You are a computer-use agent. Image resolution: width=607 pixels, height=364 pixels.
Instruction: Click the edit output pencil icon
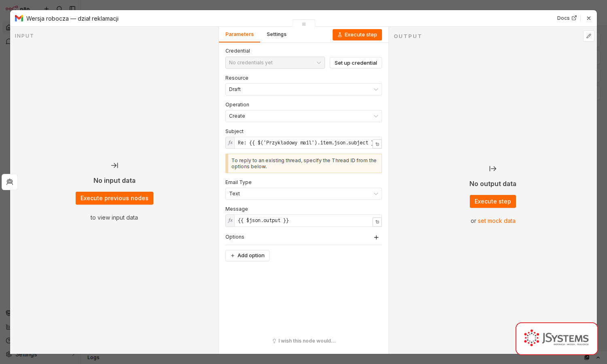coord(589,36)
